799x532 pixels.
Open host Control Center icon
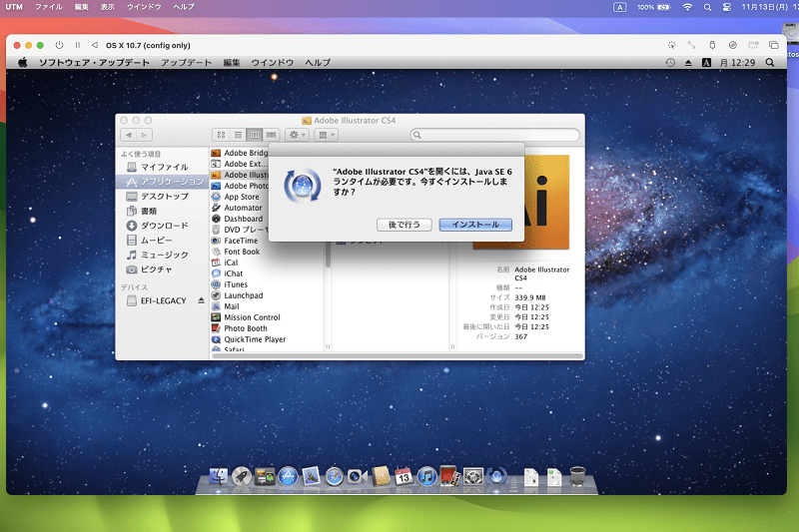727,7
